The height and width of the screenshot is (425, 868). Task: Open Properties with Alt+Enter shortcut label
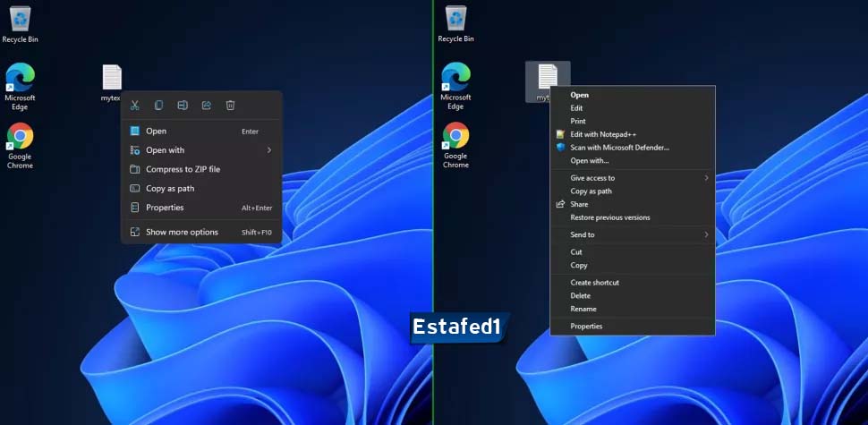click(201, 208)
